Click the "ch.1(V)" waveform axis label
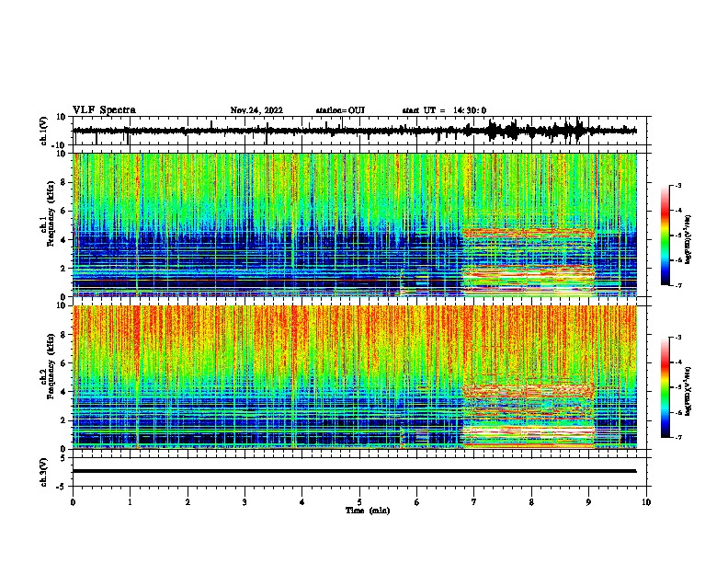The width and height of the screenshot is (728, 563). point(44,131)
